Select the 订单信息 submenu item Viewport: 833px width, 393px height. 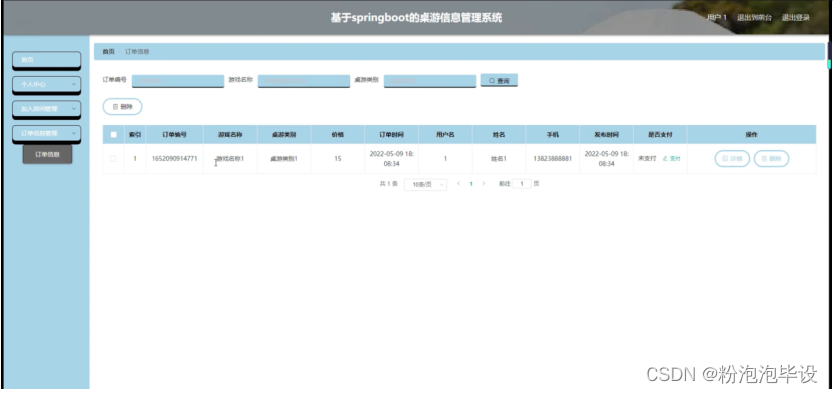coord(47,155)
